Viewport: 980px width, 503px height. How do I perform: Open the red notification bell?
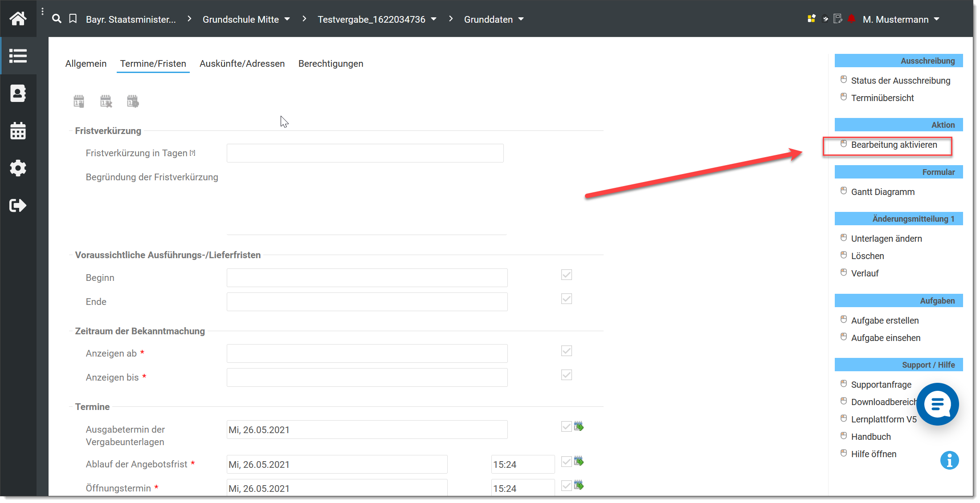point(852,19)
